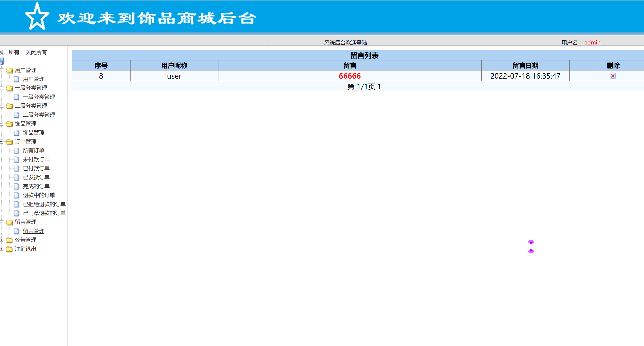
Task: Click the folder icon beside 注销退出
Action: pyautogui.click(x=9, y=249)
